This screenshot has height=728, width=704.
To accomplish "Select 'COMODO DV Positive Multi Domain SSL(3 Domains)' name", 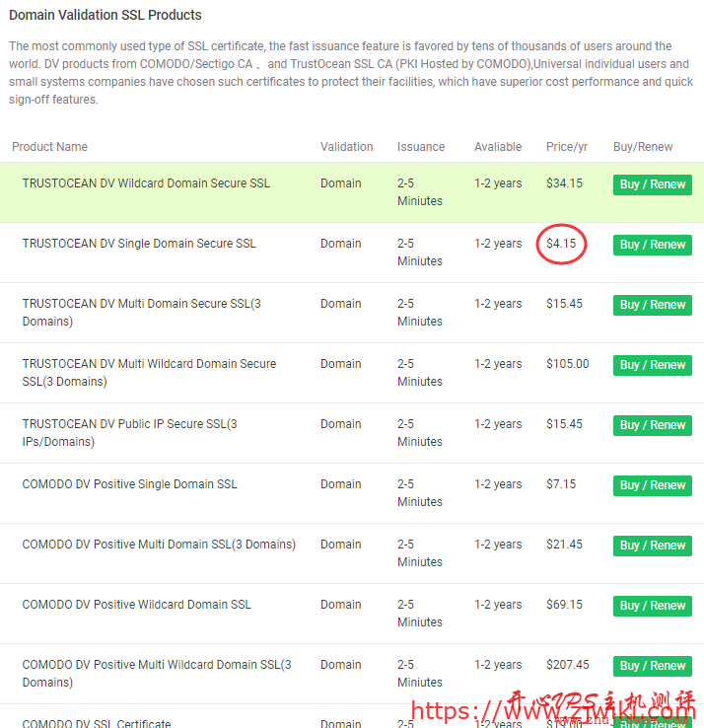I will [159, 545].
